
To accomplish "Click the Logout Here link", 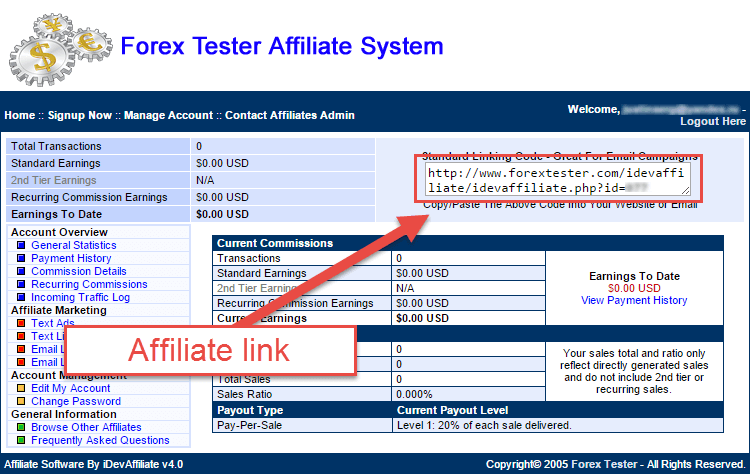I will point(713,122).
